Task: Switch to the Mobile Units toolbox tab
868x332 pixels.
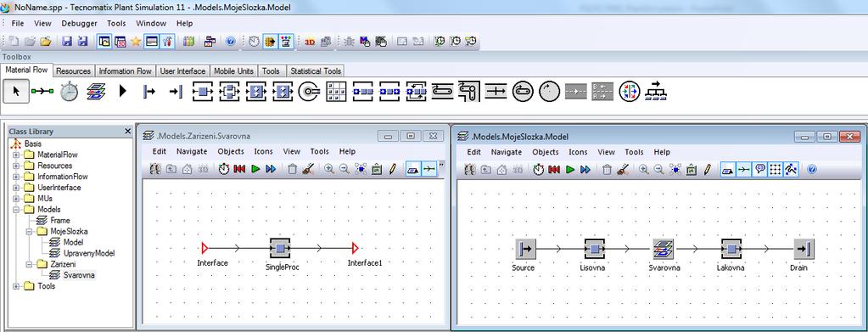Action: 233,71
